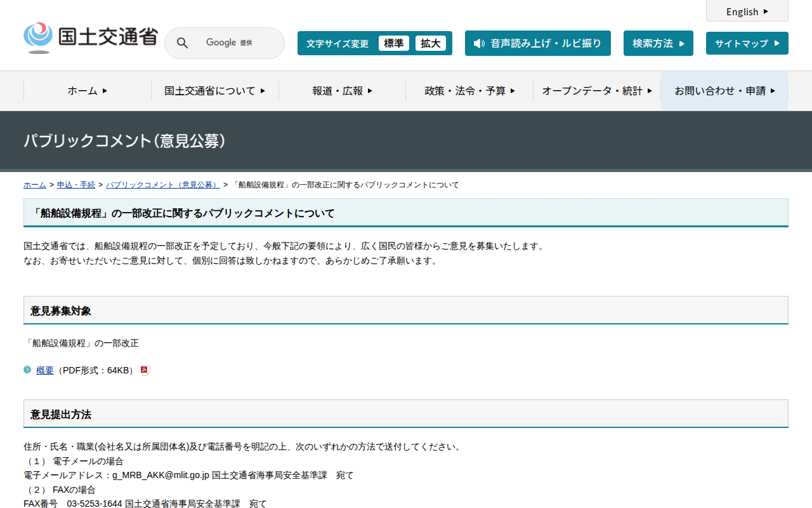Click the パブリックコメント（意見公募） page banner title
812x508 pixels.
click(x=125, y=140)
